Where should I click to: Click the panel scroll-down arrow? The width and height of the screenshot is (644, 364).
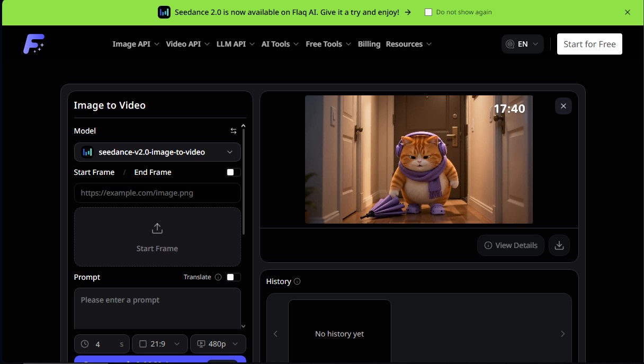243,326
